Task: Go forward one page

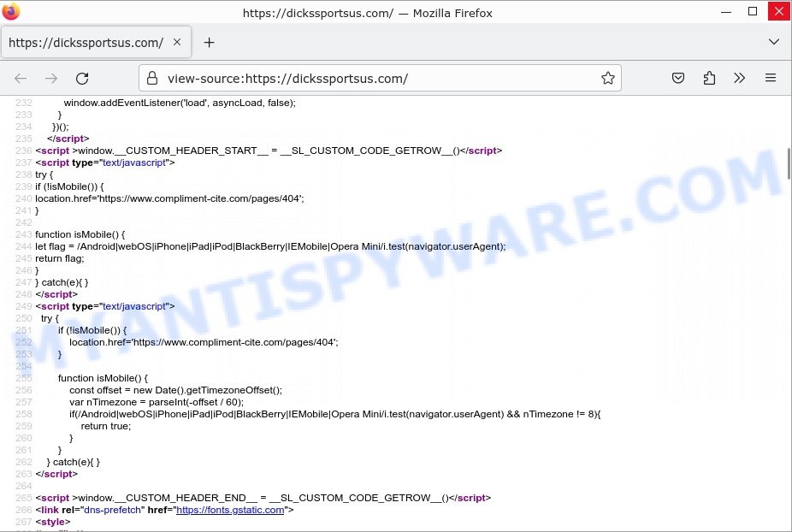Action: point(51,79)
